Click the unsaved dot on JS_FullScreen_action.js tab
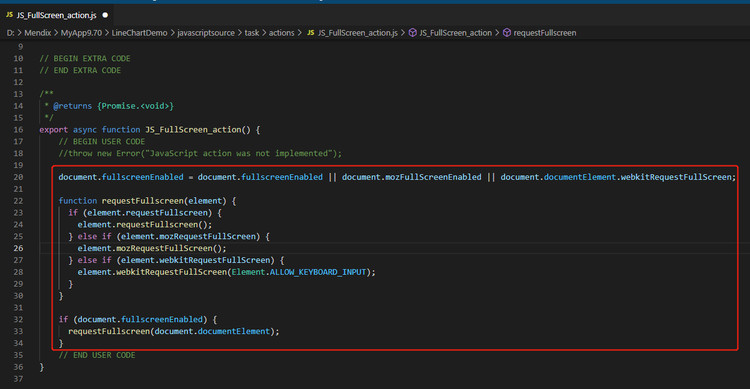Viewport: 750px width, 389px height. pyautogui.click(x=105, y=15)
